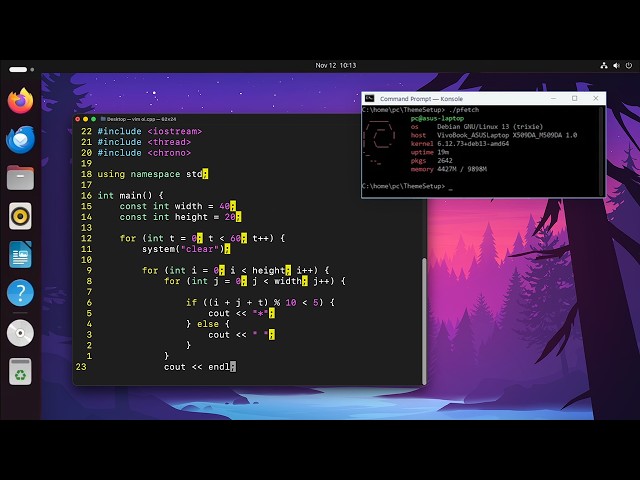Screen dimensions: 640x480
Task: Click '#include <chrono>' line in vim
Action: coord(144,153)
